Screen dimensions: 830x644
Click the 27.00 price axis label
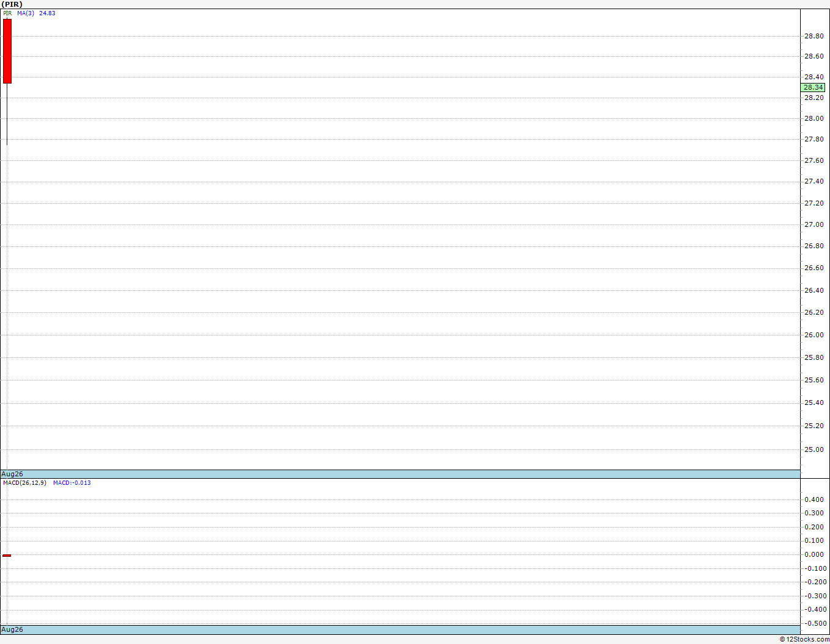tap(814, 224)
